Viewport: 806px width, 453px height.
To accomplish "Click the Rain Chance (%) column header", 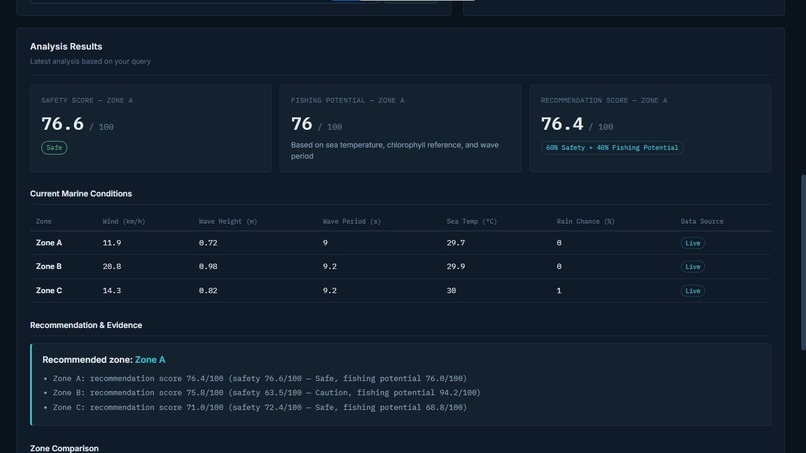I will (585, 222).
